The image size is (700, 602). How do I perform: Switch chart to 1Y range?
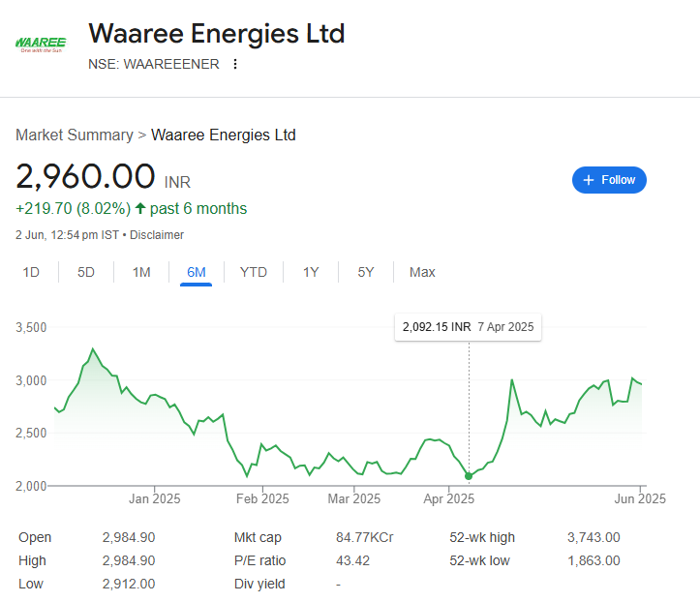(311, 272)
